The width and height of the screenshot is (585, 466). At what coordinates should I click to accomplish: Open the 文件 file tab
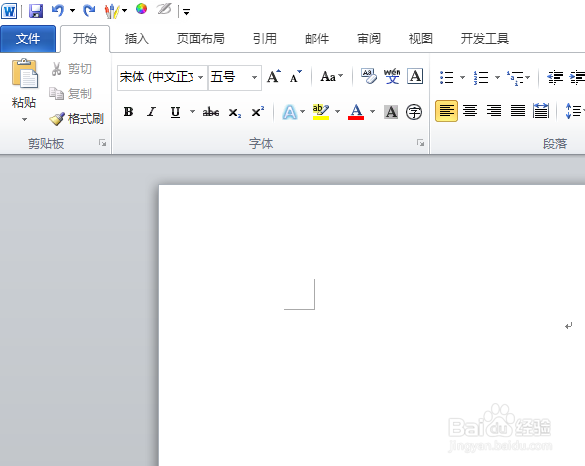28,38
